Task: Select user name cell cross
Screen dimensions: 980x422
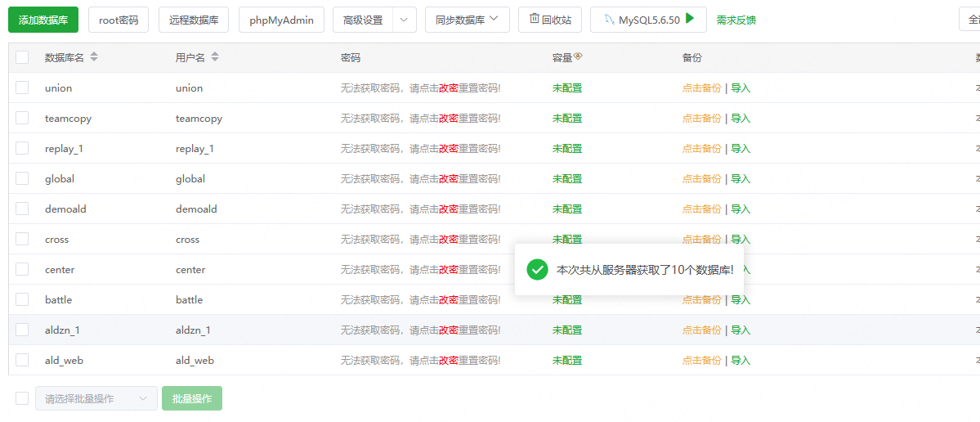Action: pos(187,240)
